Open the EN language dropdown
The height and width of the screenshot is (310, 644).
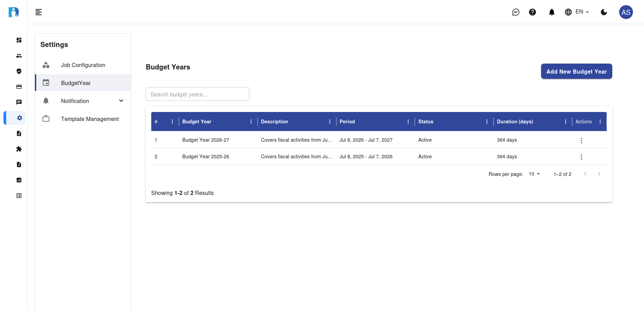click(x=577, y=12)
